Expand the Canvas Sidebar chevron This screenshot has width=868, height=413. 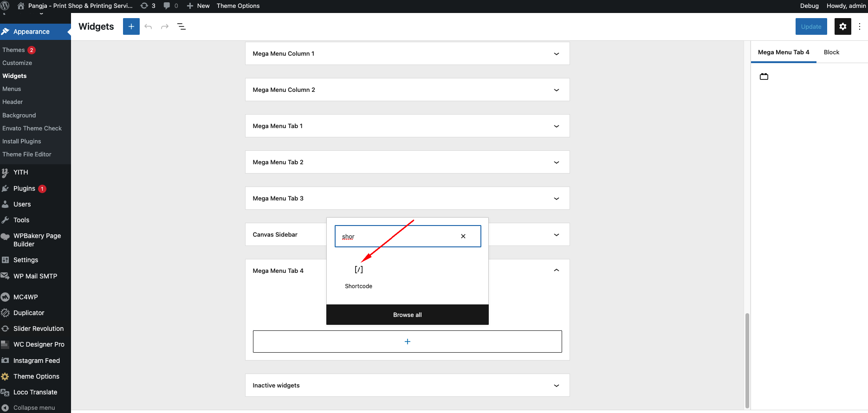(557, 235)
